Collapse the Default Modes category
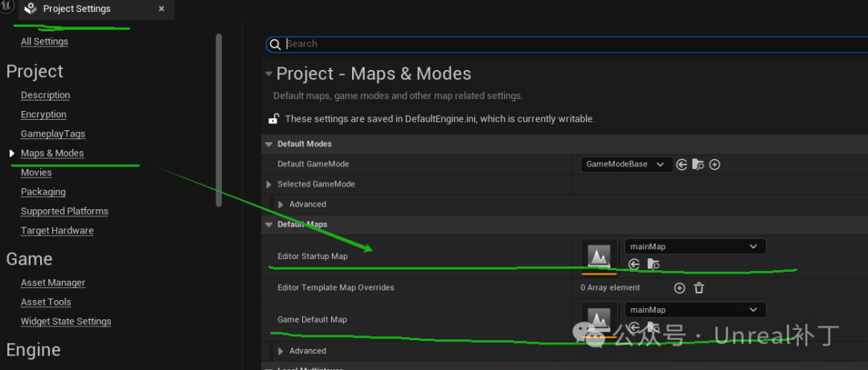 pos(269,144)
